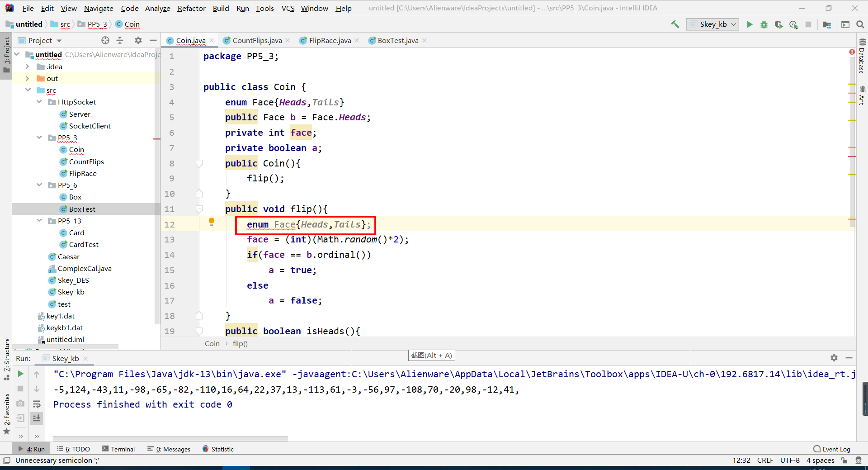The height and width of the screenshot is (470, 868).
Task: Fold the flip() method at line 11
Action: 199,209
